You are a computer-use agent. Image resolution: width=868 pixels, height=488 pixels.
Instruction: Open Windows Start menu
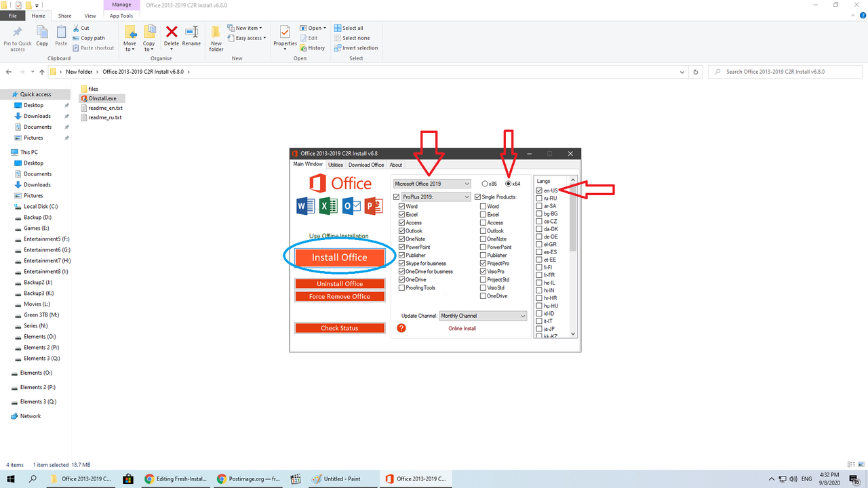11,479
